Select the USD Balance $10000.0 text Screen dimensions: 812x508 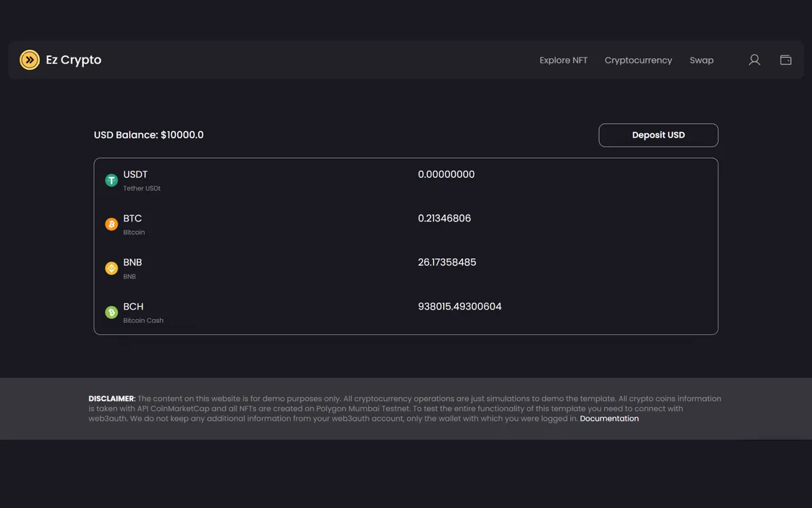(149, 135)
